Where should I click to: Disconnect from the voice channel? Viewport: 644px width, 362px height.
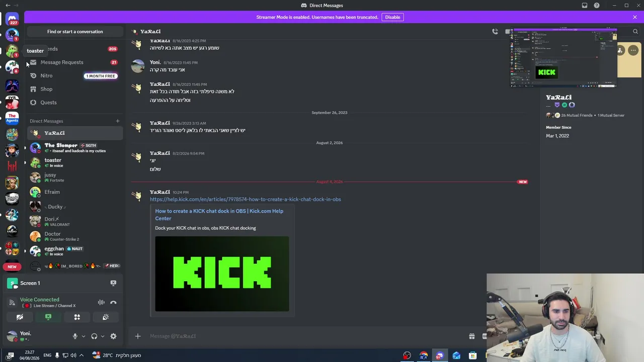[113, 302]
